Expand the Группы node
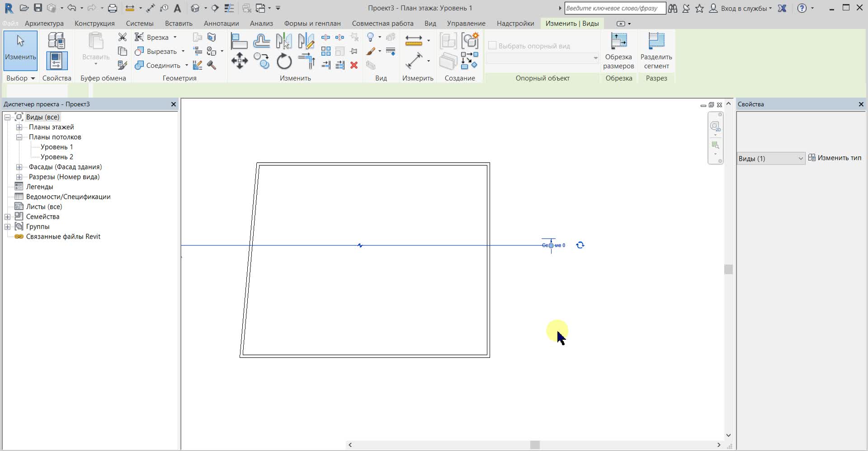This screenshot has width=868, height=451. pyautogui.click(x=8, y=226)
